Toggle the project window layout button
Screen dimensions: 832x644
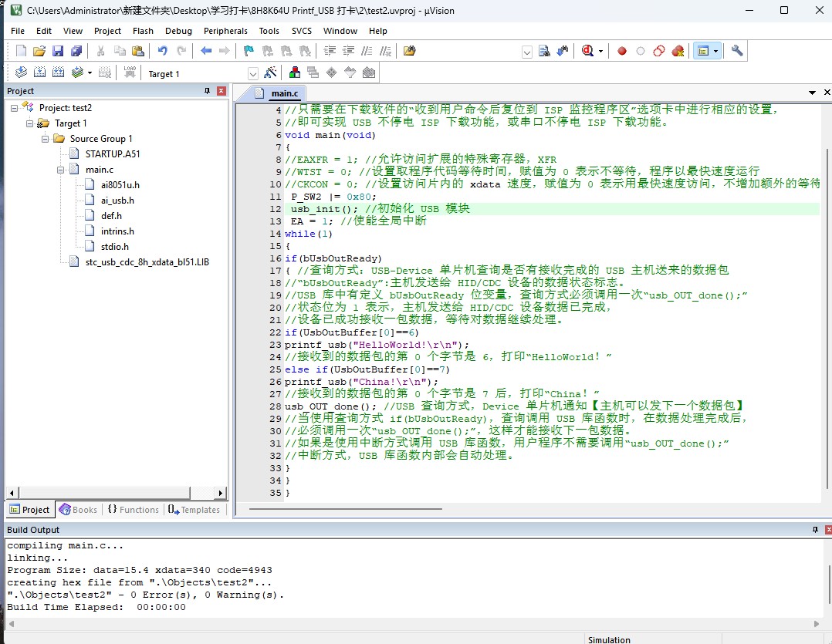click(703, 51)
